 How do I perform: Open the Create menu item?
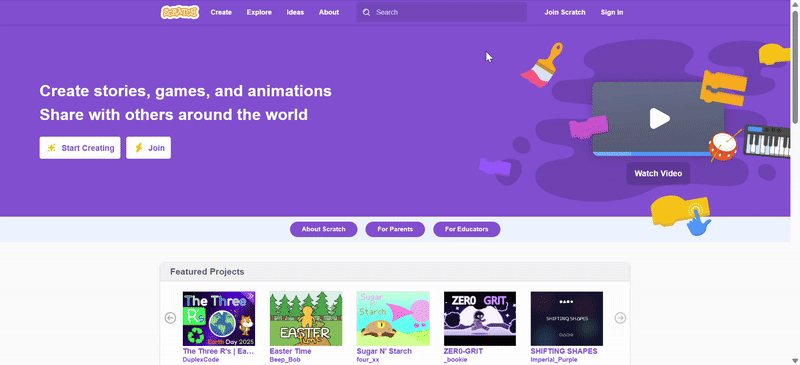pyautogui.click(x=221, y=12)
